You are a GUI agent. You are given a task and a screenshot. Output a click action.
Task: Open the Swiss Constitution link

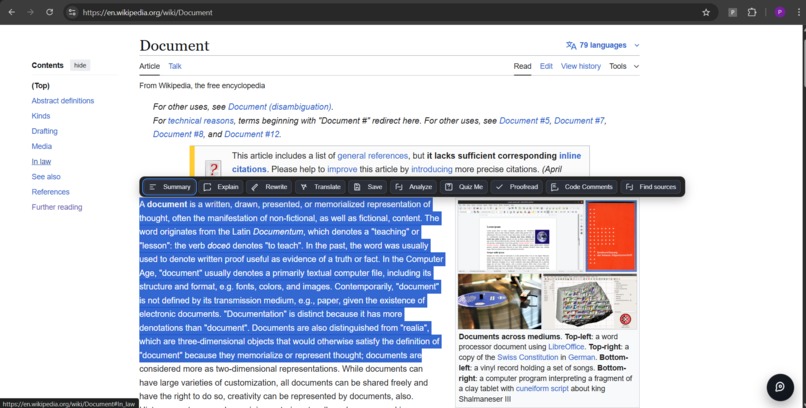click(x=527, y=357)
